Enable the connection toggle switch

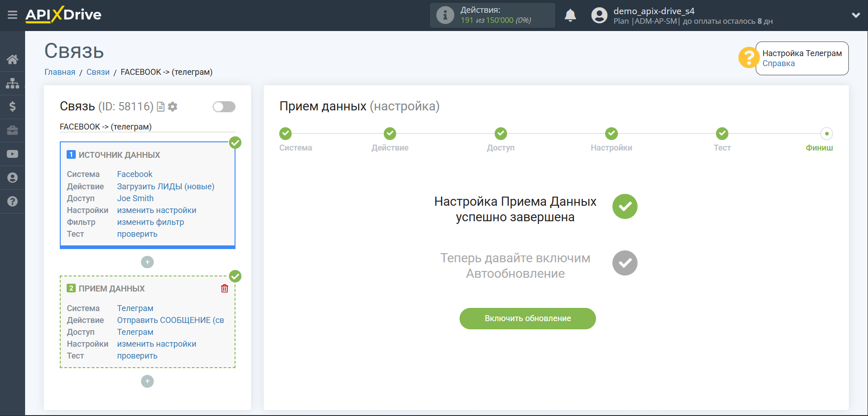[224, 106]
